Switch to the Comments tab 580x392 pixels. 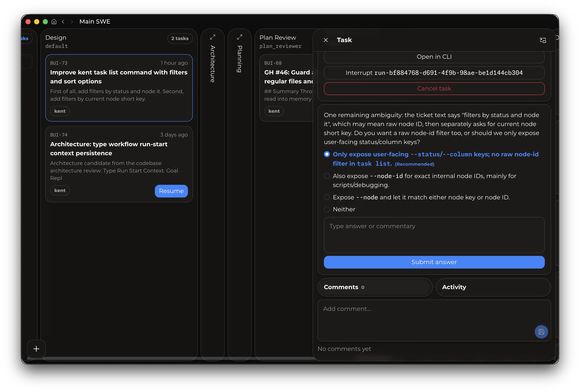pyautogui.click(x=375, y=287)
